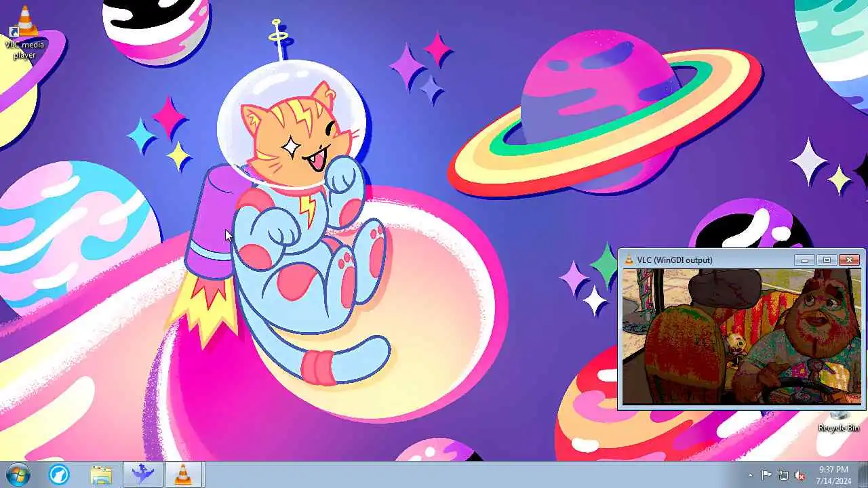Show hidden tray icons with the arrow

tap(750, 475)
